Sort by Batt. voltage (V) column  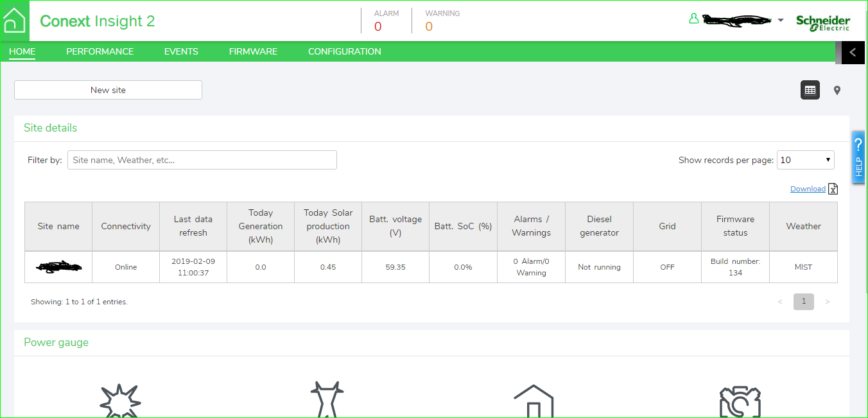[x=395, y=226]
